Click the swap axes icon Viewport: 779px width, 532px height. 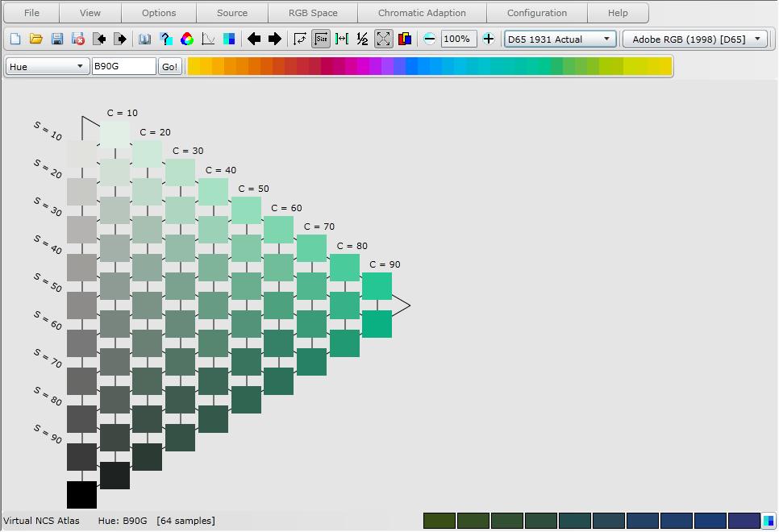(x=300, y=39)
